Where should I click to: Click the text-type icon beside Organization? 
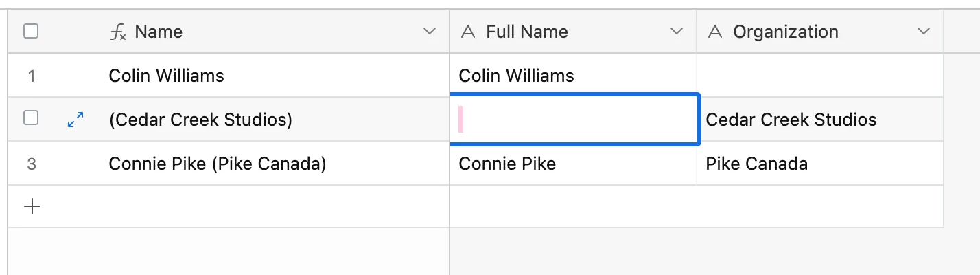click(715, 32)
